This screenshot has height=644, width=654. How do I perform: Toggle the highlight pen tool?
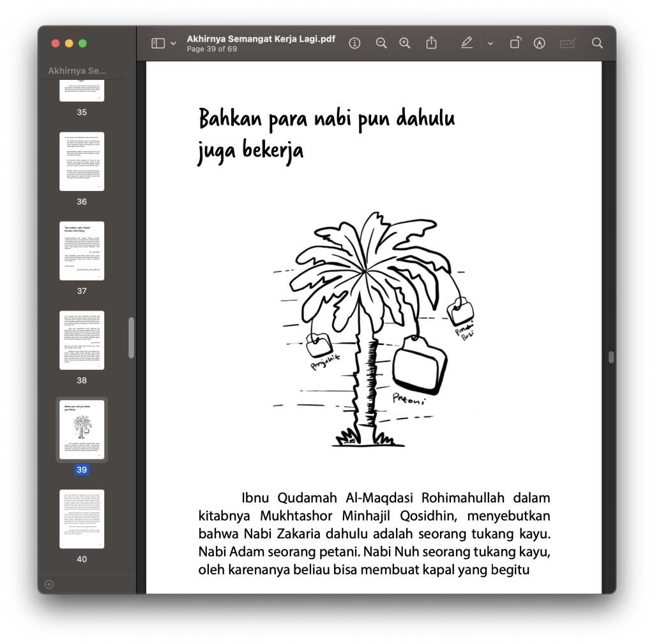coord(467,43)
